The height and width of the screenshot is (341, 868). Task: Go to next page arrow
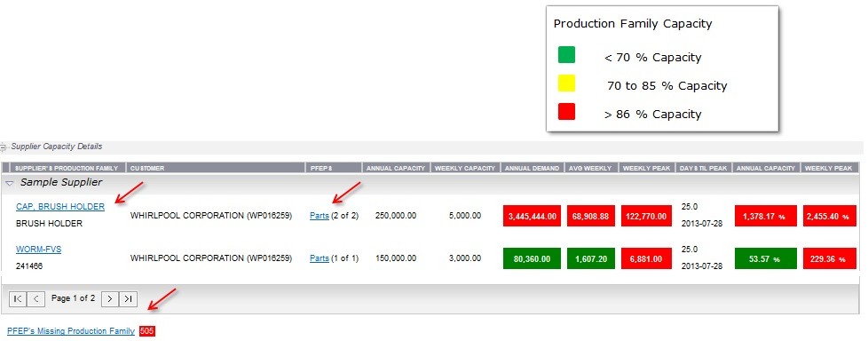[x=110, y=299]
